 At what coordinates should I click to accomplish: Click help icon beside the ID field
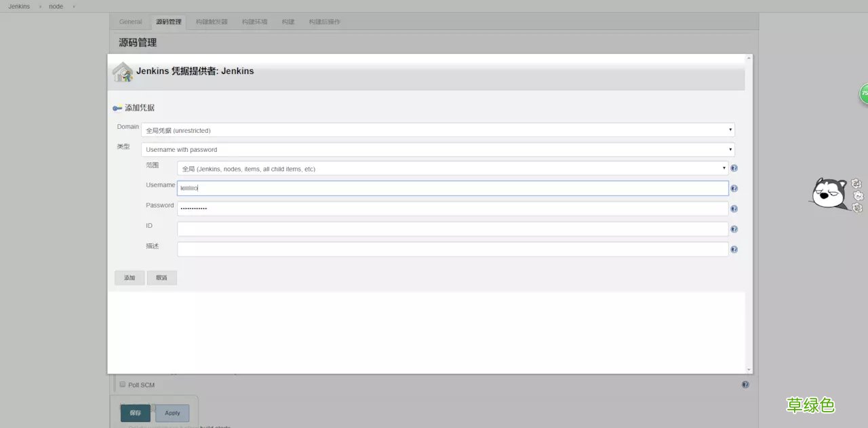pos(734,229)
